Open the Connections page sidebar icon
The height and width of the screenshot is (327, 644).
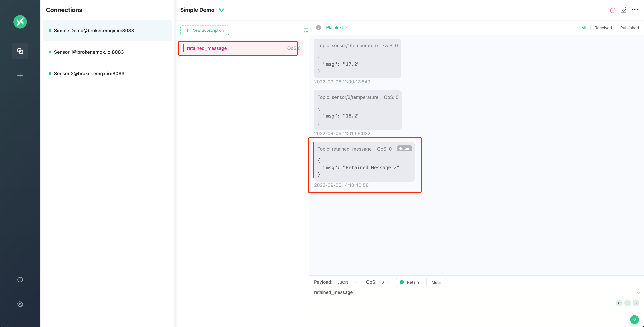coord(20,51)
